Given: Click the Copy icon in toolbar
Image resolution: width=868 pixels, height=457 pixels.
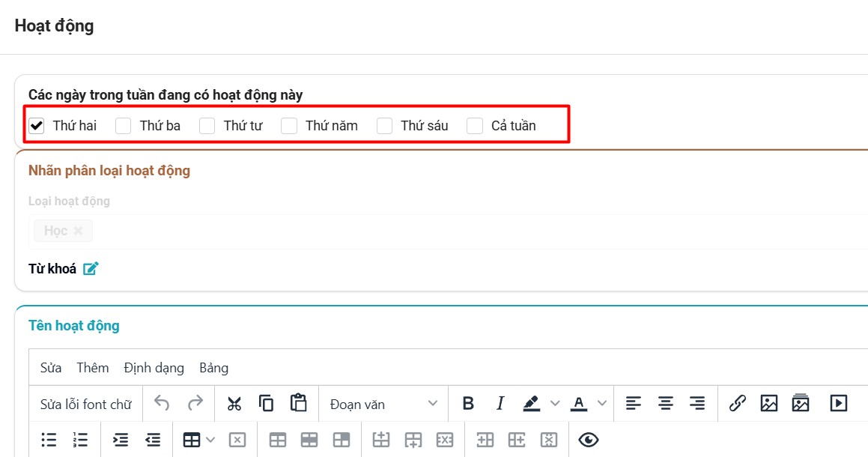Looking at the screenshot, I should coord(266,404).
